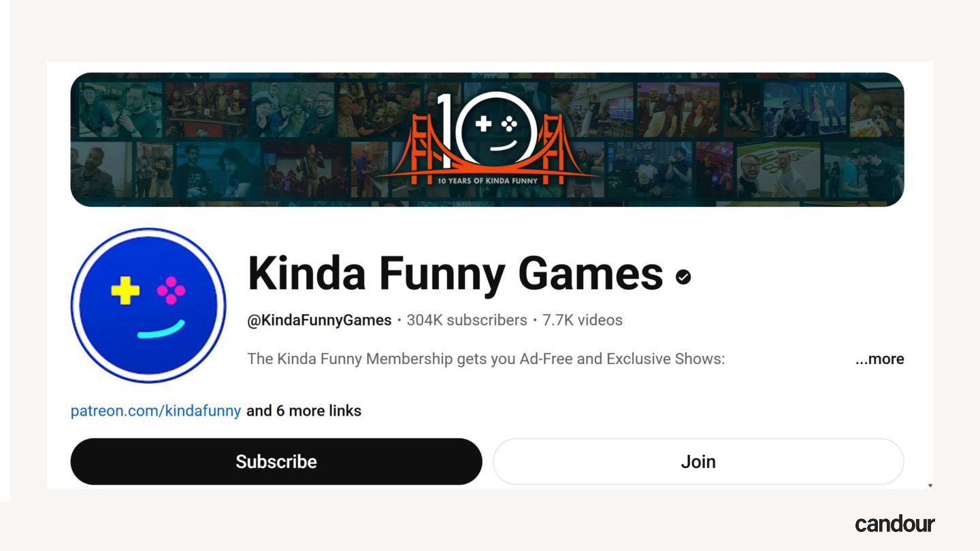Open the 'and 6 more links' list
The height and width of the screenshot is (551, 980).
[x=304, y=411]
